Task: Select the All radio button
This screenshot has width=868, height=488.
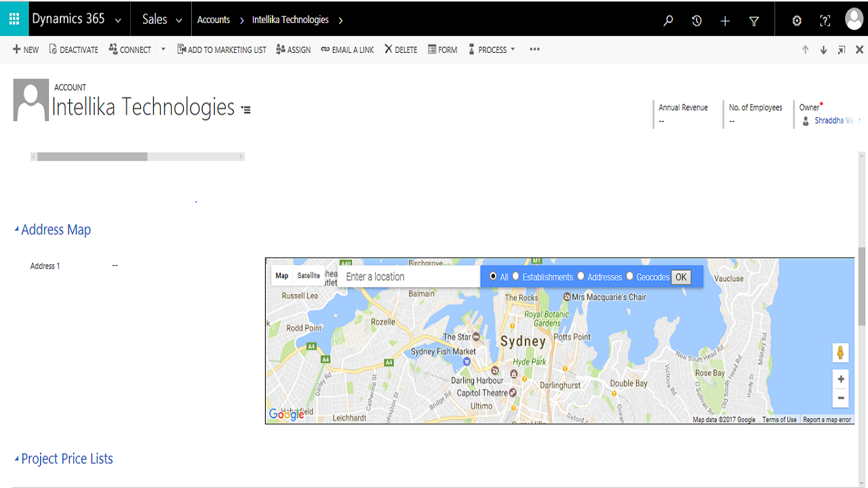Action: pyautogui.click(x=493, y=276)
